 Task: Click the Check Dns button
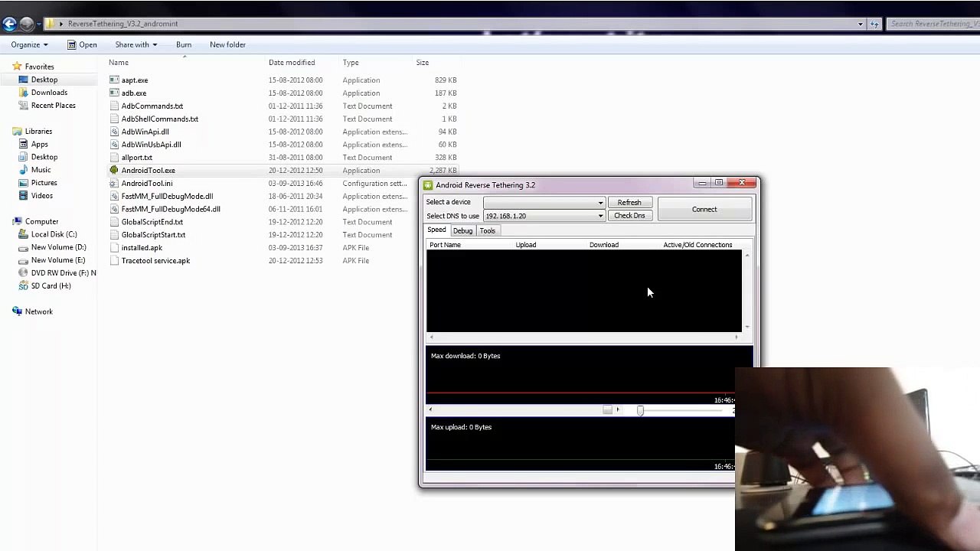(629, 216)
